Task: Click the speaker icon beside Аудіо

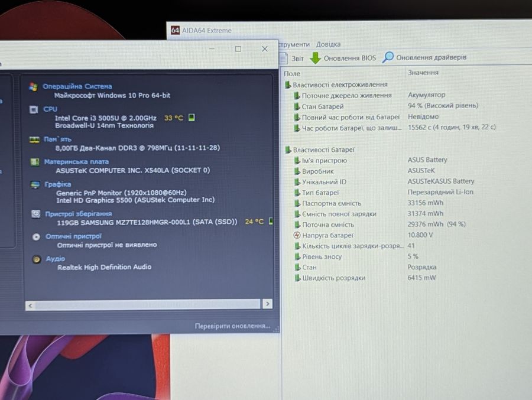Action: click(x=37, y=259)
